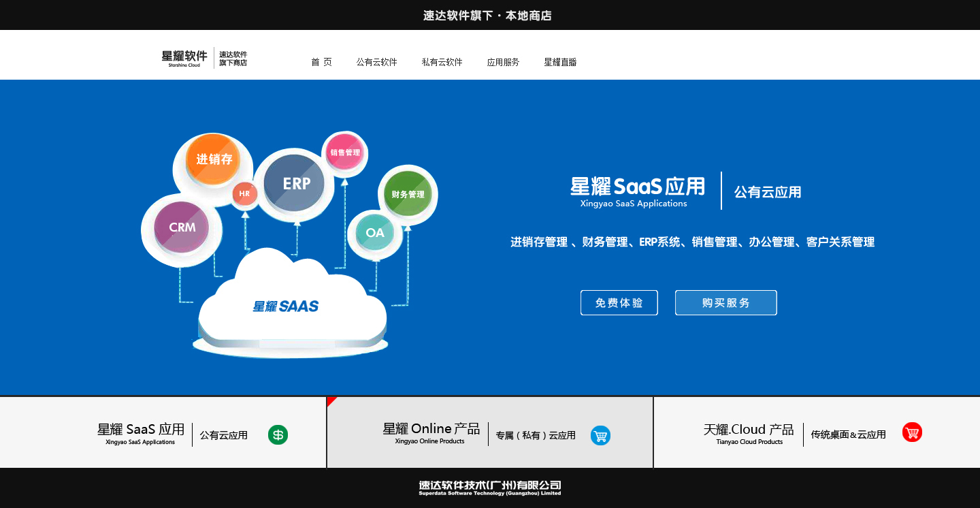
Task: Click the green 财务管理 bubble
Action: point(408,194)
